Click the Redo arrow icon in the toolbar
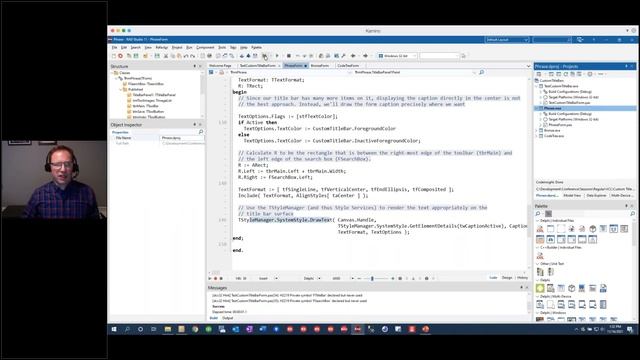Viewport: 640px width, 360px height. pyautogui.click(x=192, y=56)
